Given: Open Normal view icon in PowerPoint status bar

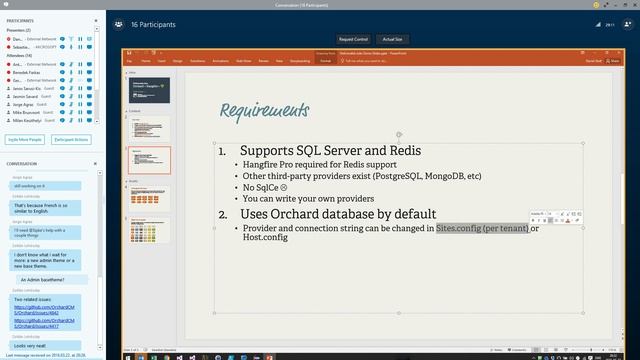Looking at the screenshot, I should point(536,350).
